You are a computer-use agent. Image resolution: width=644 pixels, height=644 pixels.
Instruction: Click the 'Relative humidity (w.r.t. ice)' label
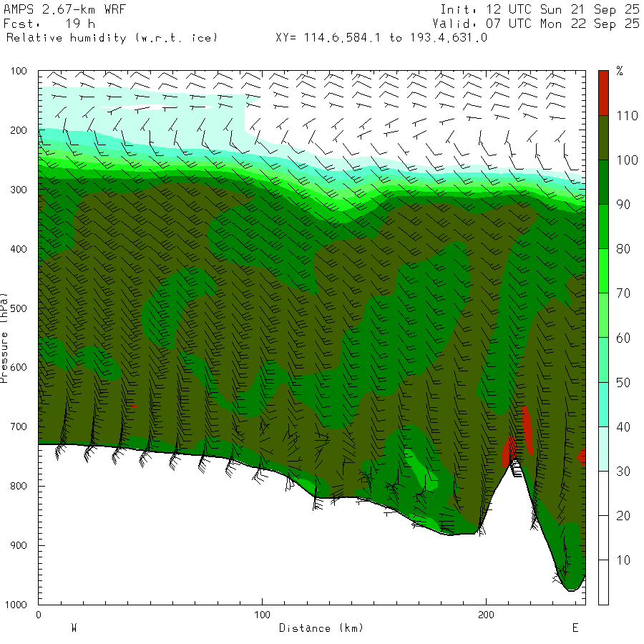(x=112, y=38)
